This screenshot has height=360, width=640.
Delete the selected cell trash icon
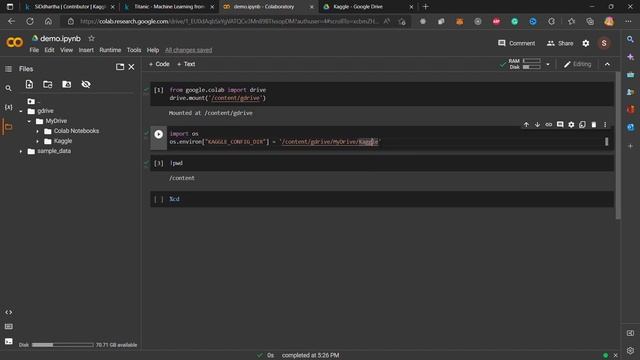[x=594, y=124]
